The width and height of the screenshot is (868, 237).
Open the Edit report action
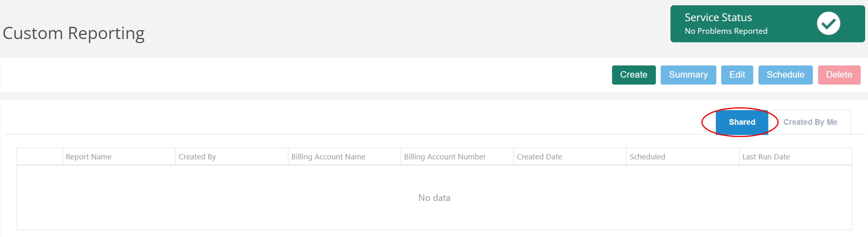pyautogui.click(x=737, y=75)
